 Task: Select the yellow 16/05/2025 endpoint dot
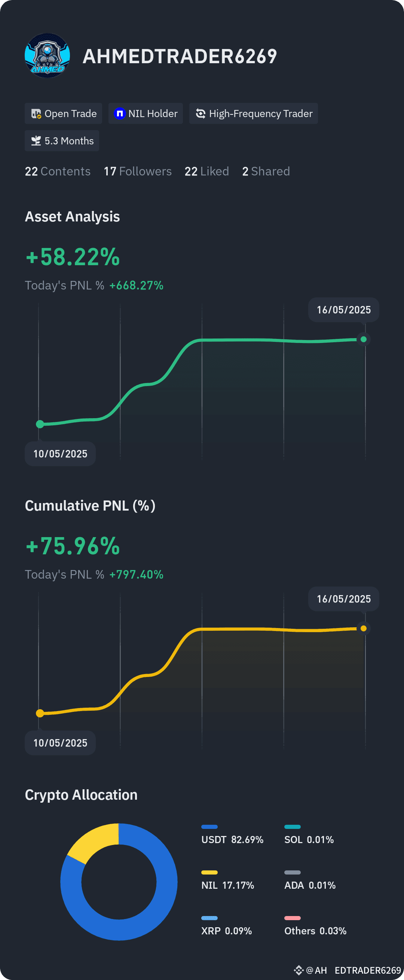[363, 628]
